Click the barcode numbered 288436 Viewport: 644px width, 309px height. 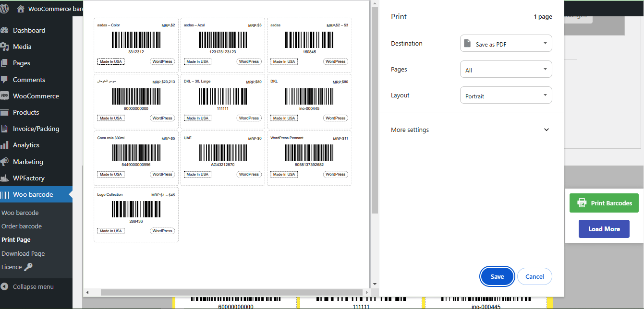click(x=136, y=210)
